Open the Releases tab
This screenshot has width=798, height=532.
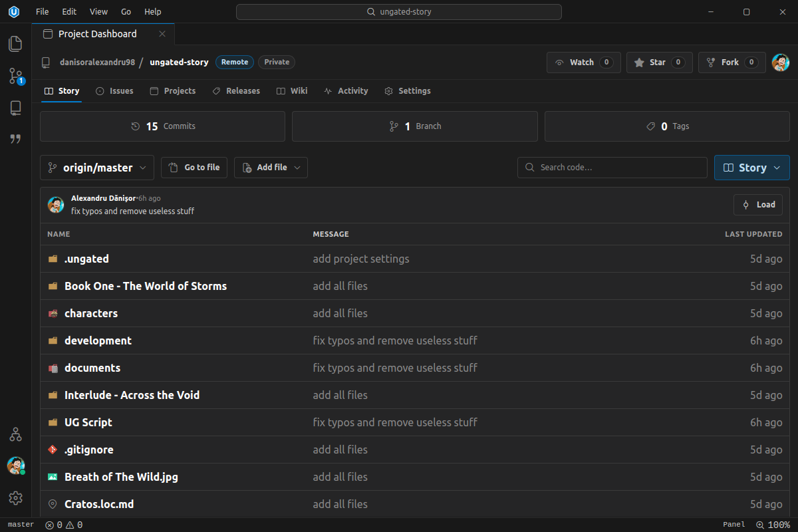tap(236, 91)
